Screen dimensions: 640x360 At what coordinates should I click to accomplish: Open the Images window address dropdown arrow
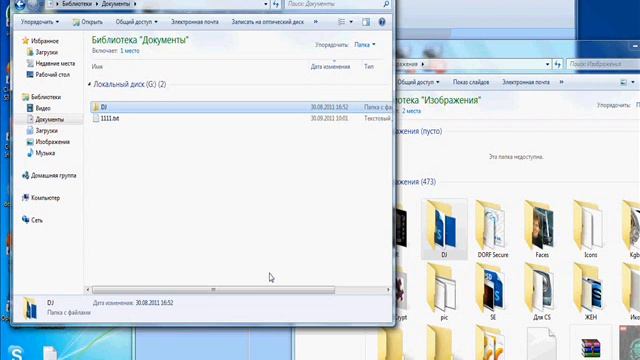547,64
